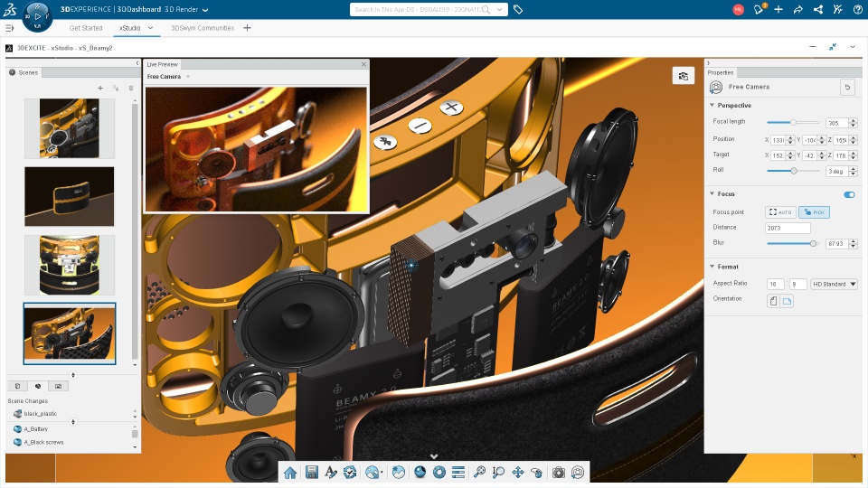Adjust the Roll slider
This screenshot has width=868, height=488.
(793, 171)
